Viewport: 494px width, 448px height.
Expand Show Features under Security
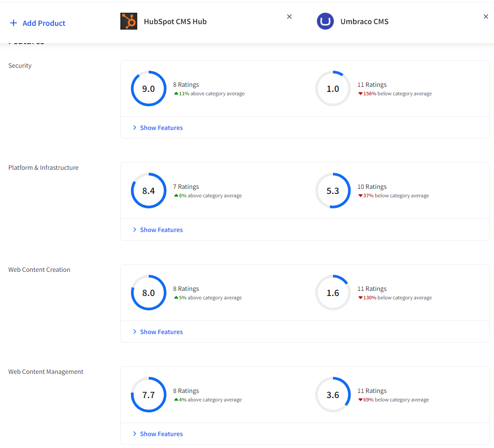[161, 127]
